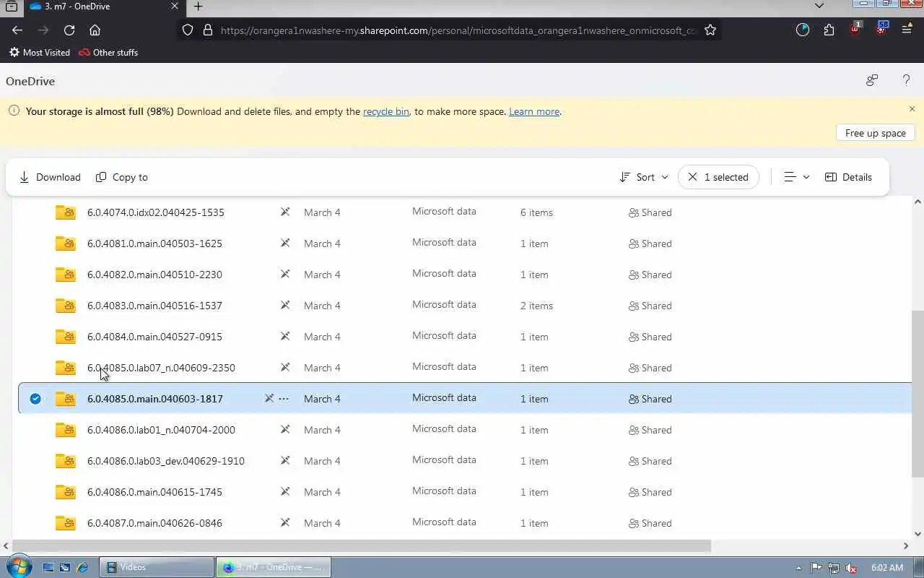Open Most Visited bookmarks folder
This screenshot has height=578, width=924.
(x=40, y=53)
